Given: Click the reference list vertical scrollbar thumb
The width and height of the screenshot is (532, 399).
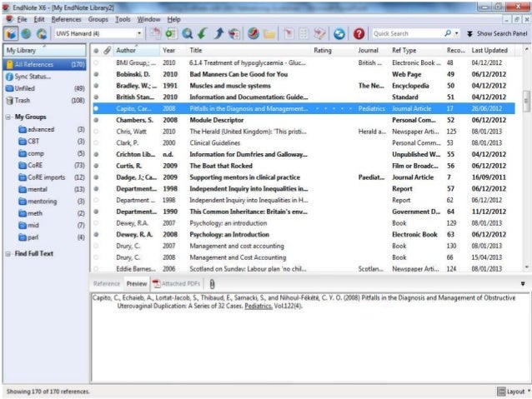Looking at the screenshot, I should pos(526,101).
